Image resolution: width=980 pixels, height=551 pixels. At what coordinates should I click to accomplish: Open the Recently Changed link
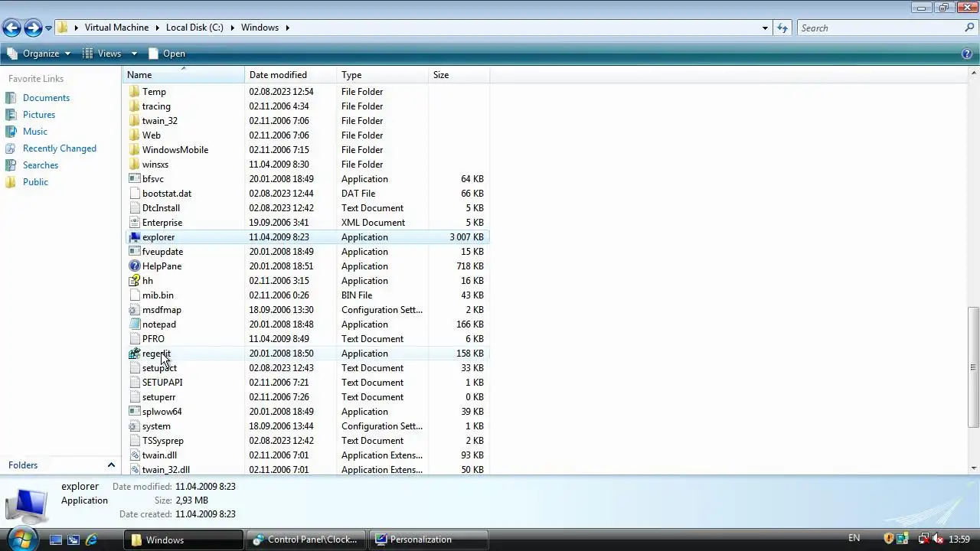[x=60, y=148]
